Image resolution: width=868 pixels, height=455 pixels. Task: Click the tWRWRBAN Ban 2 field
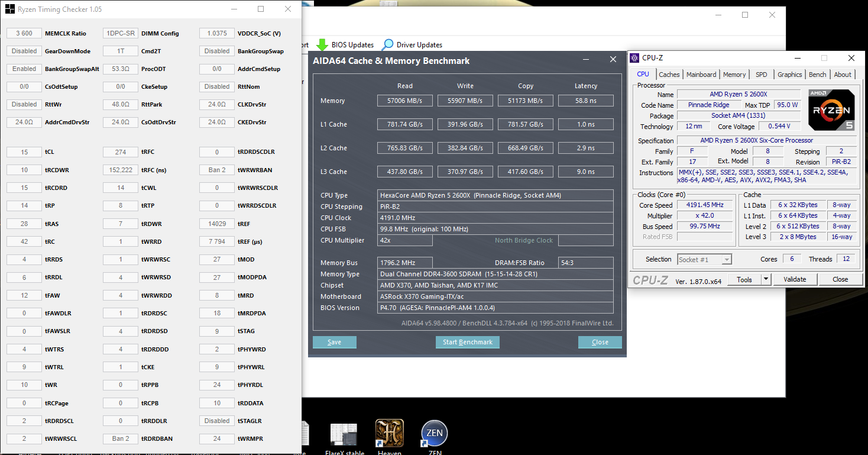point(216,170)
